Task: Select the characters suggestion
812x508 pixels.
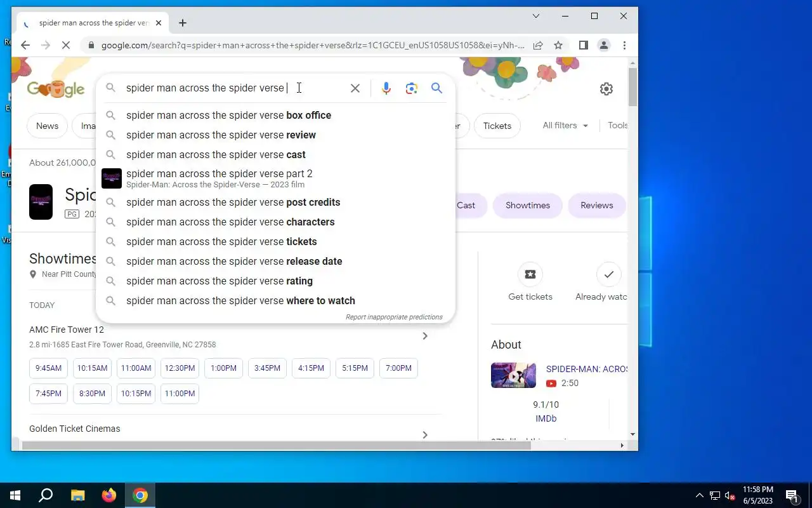Action: (x=275, y=222)
